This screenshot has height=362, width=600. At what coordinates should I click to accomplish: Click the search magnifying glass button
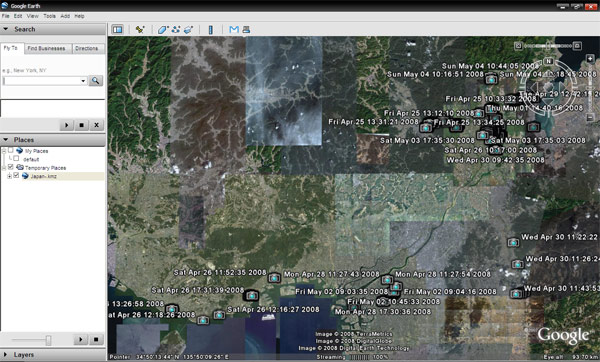coord(96,81)
